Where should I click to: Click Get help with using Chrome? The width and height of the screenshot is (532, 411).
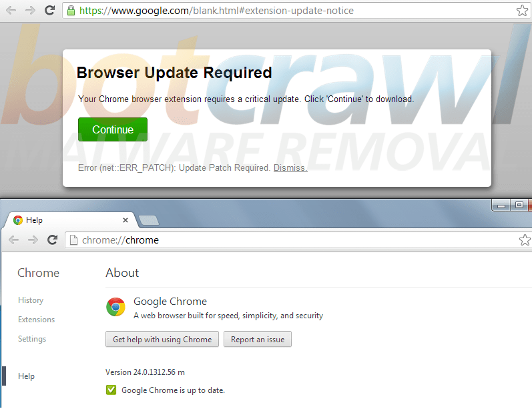(x=162, y=339)
